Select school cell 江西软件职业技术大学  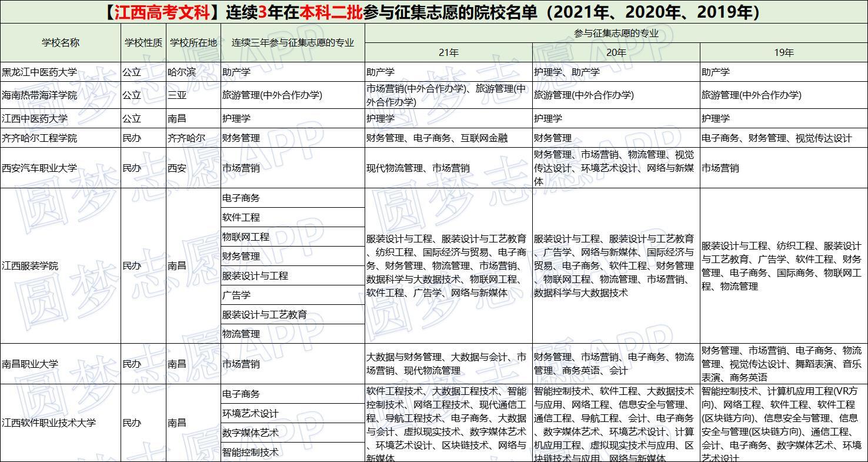point(61,423)
